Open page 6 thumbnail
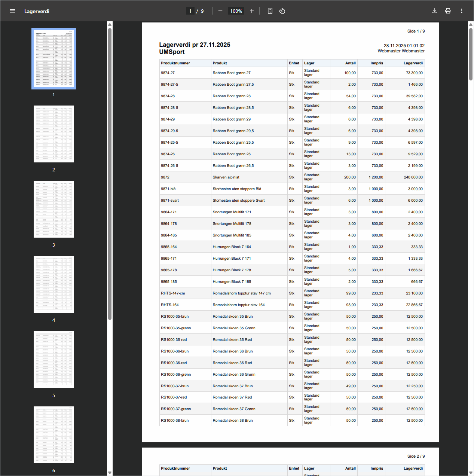 tap(53, 435)
